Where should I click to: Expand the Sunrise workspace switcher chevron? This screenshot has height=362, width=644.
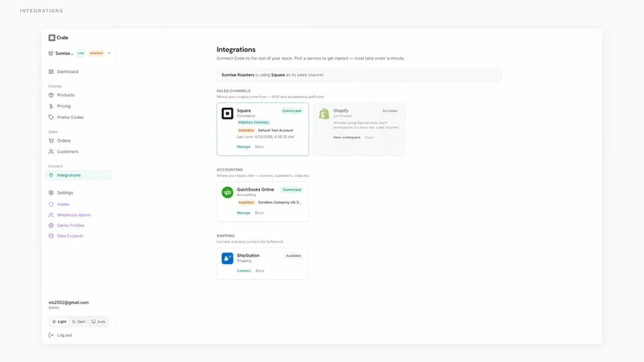click(109, 53)
